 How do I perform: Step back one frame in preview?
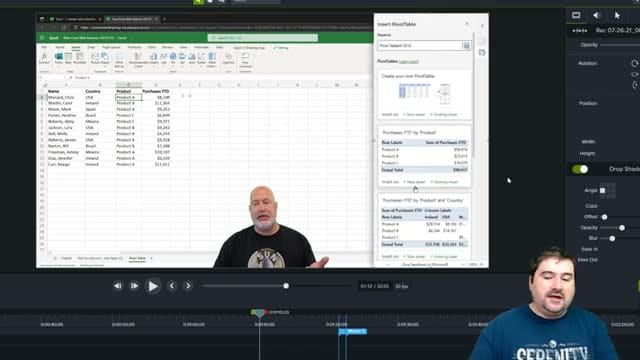[x=118, y=286]
